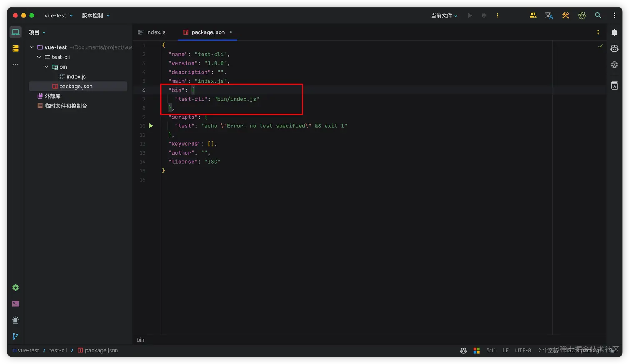The height and width of the screenshot is (364, 630).
Task: Show more tool windows via ellipsis icon
Action: (x=15, y=65)
